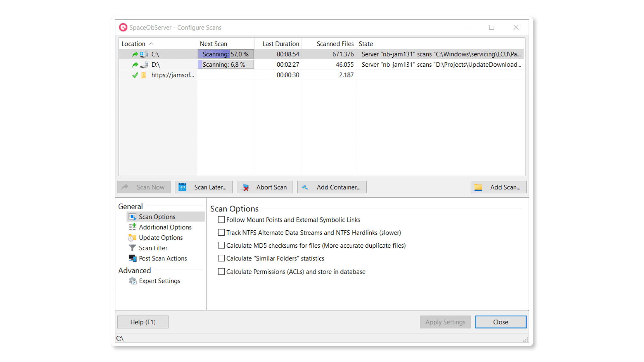Open Scan Filter settings page
The height and width of the screenshot is (362, 644).
(153, 248)
